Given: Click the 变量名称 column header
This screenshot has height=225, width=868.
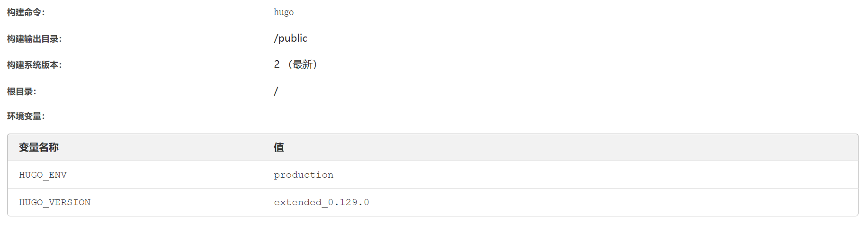Looking at the screenshot, I should click(x=39, y=147).
